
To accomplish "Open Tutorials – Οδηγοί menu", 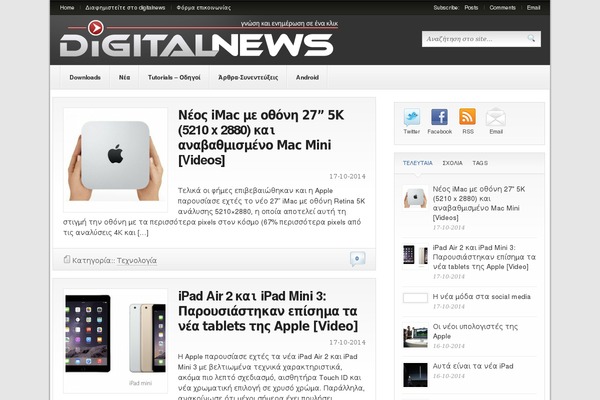I will coord(174,77).
